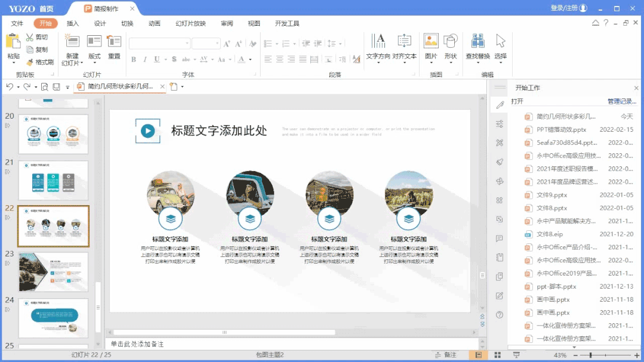Open the Find and Replace (查找替换) binoculars

pos(477,41)
